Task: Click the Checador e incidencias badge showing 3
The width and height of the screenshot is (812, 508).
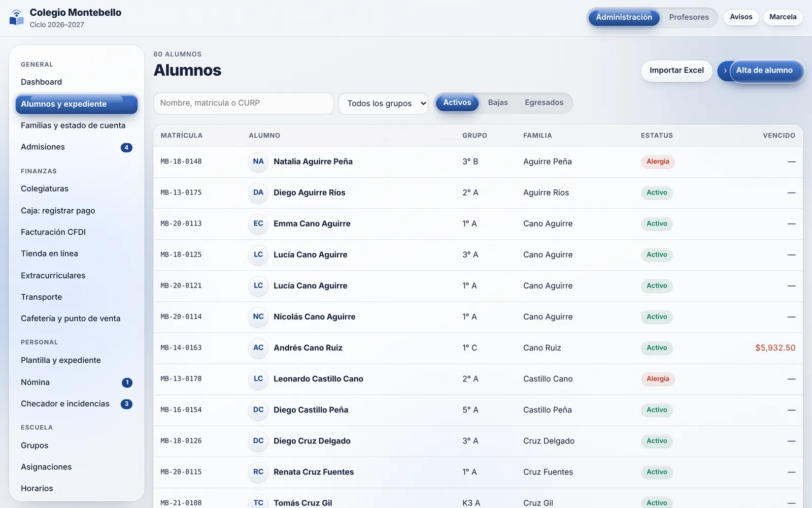Action: coord(126,404)
